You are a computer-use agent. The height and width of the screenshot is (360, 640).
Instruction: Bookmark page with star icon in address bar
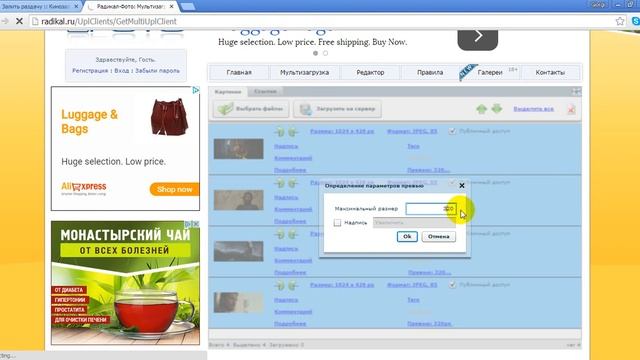point(620,21)
